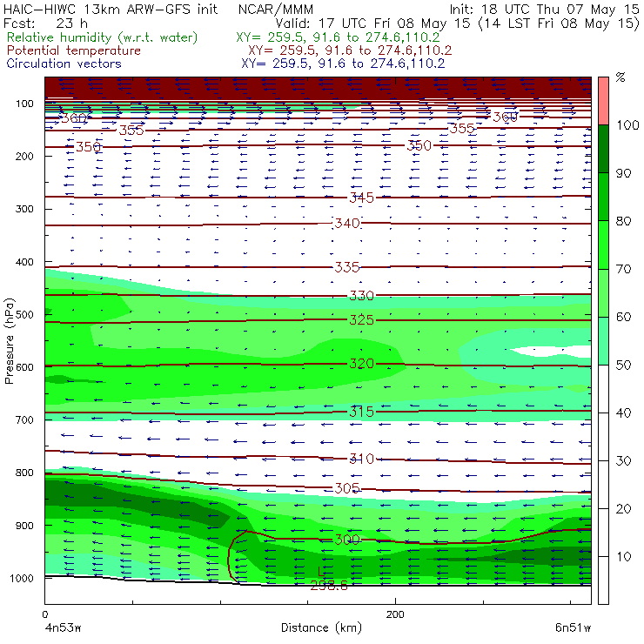Click the 298.6 minimum value label

329,586
